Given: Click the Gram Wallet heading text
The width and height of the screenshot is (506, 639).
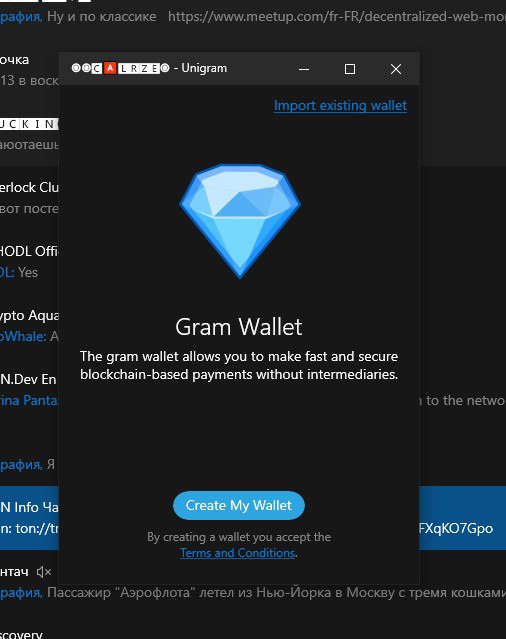Looking at the screenshot, I should [239, 327].
